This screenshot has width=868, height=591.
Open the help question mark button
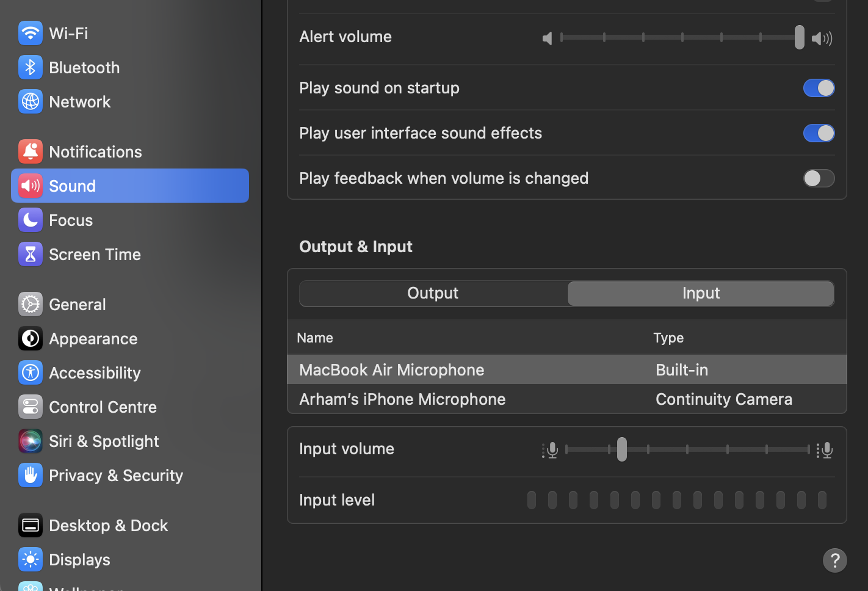[x=835, y=560]
